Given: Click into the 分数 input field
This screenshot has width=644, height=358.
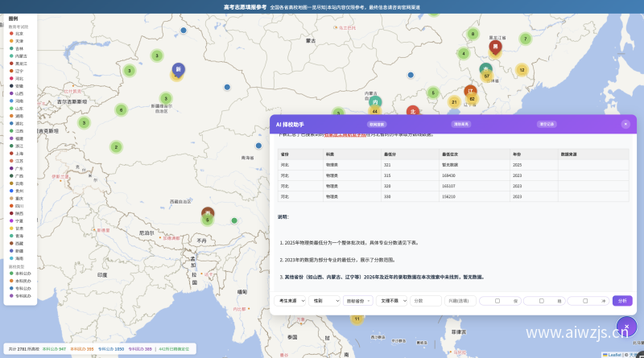Looking at the screenshot, I should pos(426,301).
